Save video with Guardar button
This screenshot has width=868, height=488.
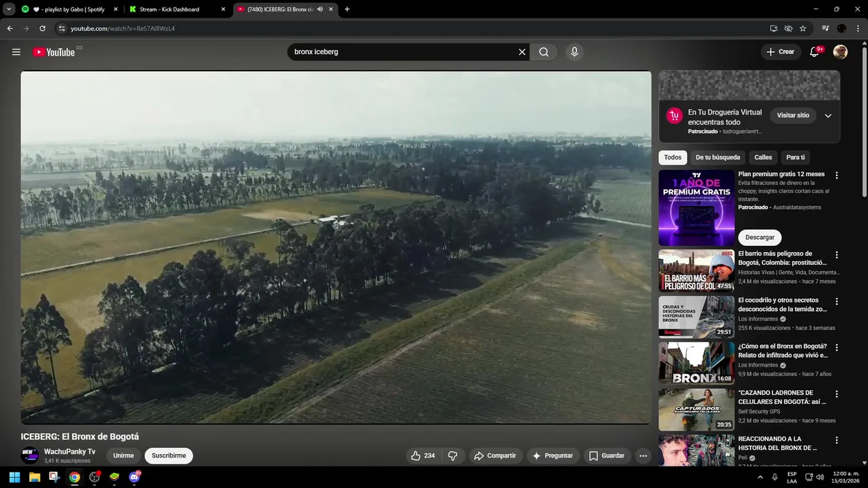click(606, 455)
